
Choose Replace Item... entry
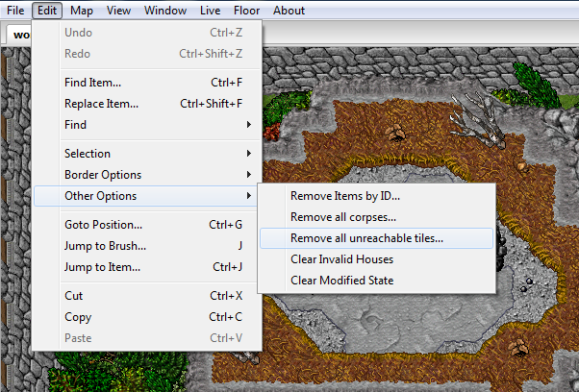coord(148,104)
